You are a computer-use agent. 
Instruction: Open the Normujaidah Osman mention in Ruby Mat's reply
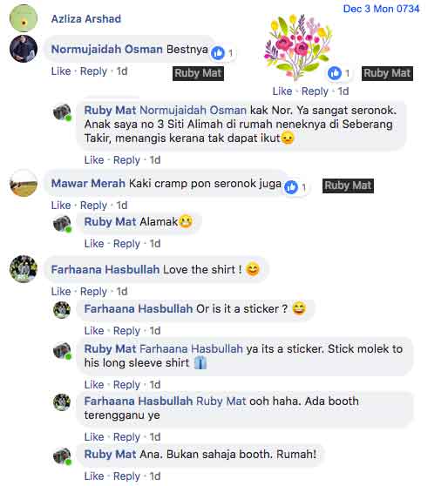193,111
